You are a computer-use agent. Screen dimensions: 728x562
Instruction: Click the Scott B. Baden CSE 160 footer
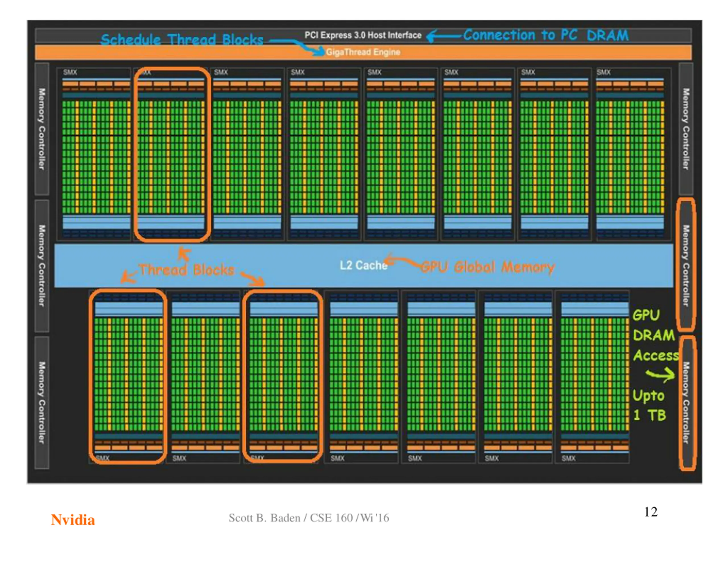tap(309, 518)
